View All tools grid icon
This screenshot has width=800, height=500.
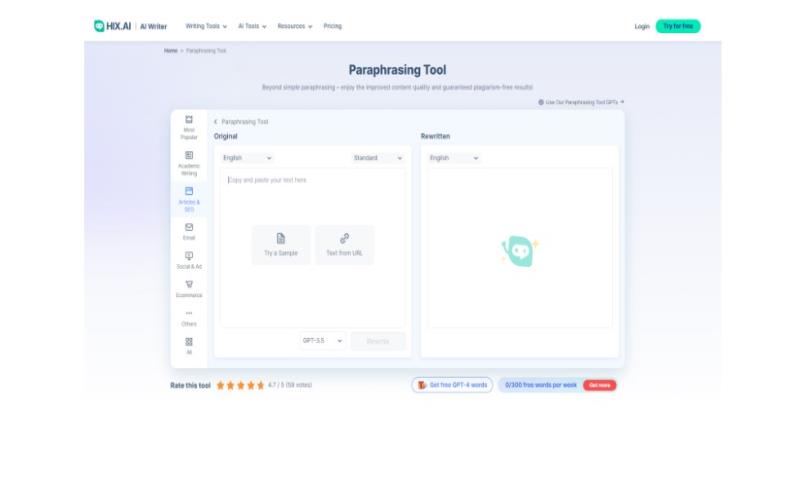189,345
